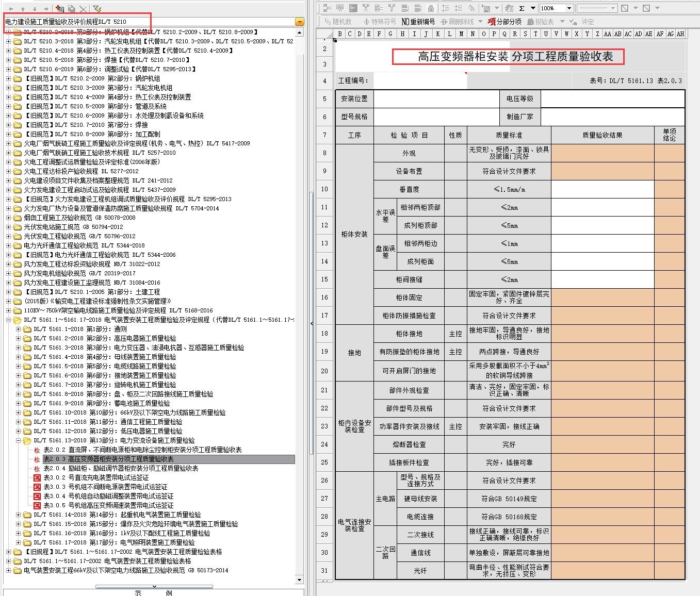Click the 检 icon beside 表2.0.2
Image resolution: width=700 pixels, height=596 pixels.
click(37, 450)
